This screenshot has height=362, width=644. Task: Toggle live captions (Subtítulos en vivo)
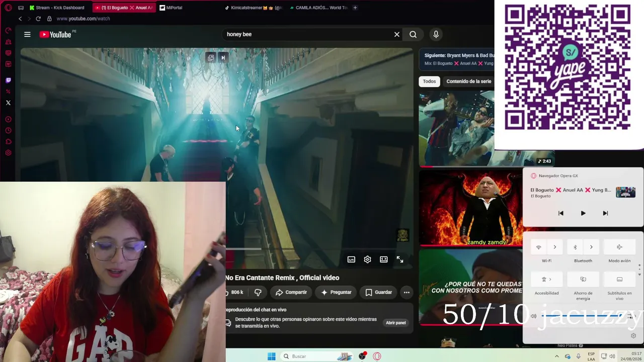tap(619, 279)
